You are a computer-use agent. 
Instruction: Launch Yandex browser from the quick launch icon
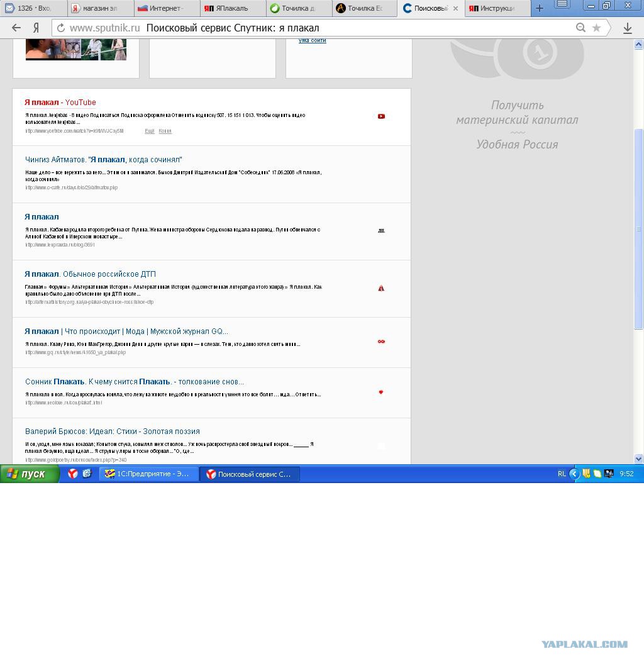(73, 474)
